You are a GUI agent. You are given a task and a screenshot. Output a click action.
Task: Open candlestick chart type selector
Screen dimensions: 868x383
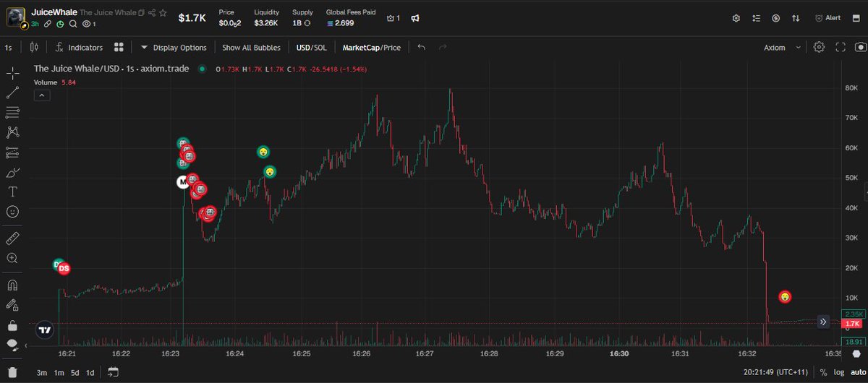[x=34, y=47]
